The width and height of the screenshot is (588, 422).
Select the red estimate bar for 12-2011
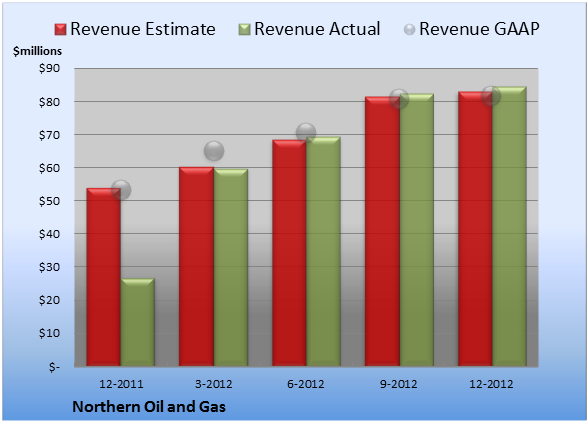coord(104,277)
